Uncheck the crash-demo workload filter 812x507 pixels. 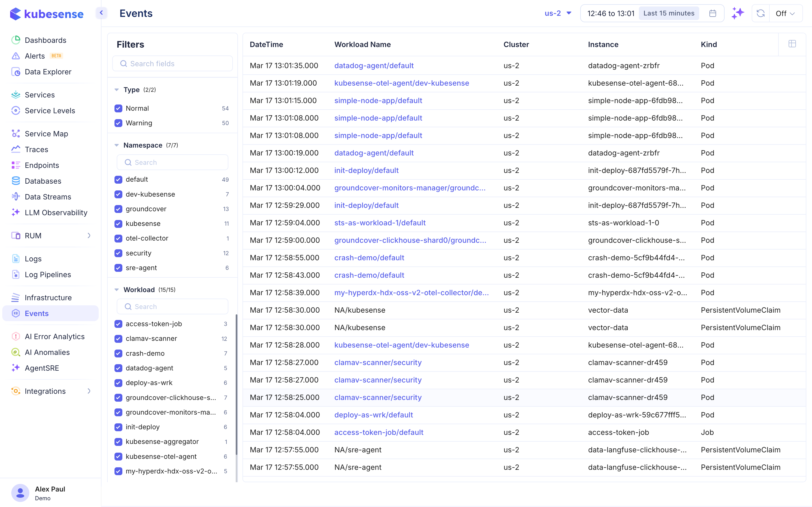tap(118, 353)
